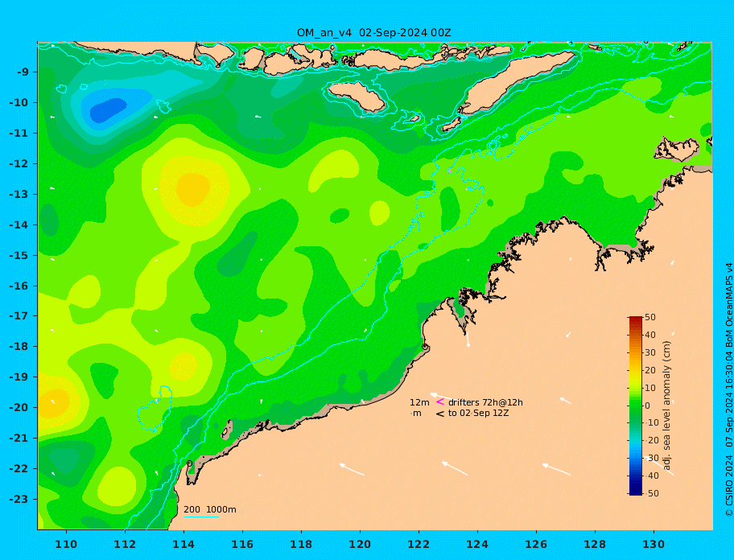The height and width of the screenshot is (560, 734).
Task: Click colorbar tick label '30'
Action: point(650,352)
